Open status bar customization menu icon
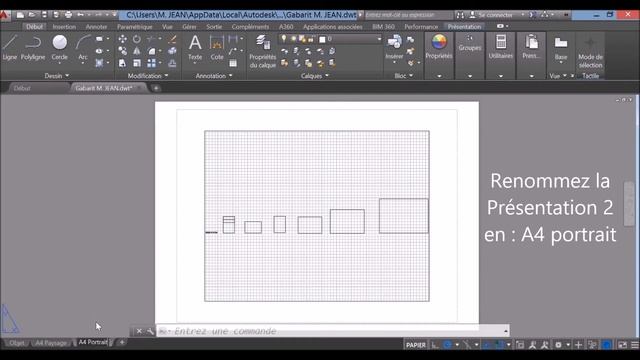The width and height of the screenshot is (640, 360). point(635,345)
